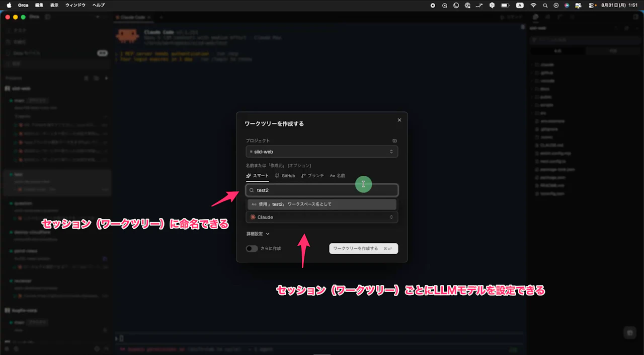
Task: Toggle the さらに作成 switch
Action: pos(252,248)
